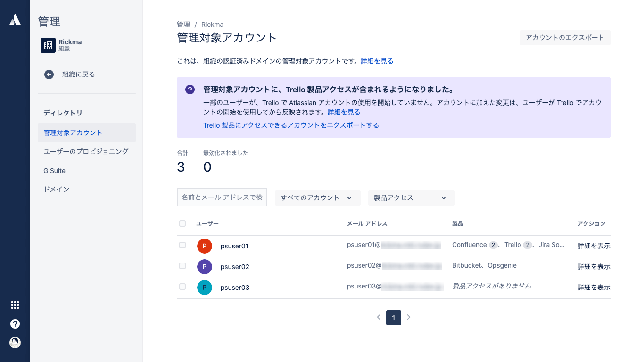Click the 管理 breadcrumb link

click(x=183, y=25)
